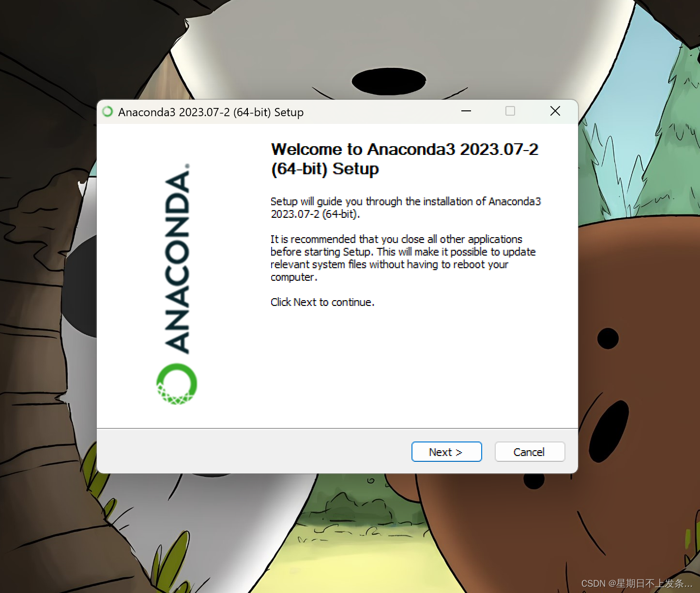The width and height of the screenshot is (700, 593).
Task: Click the green Anaconda ring logo
Action: pyautogui.click(x=177, y=384)
